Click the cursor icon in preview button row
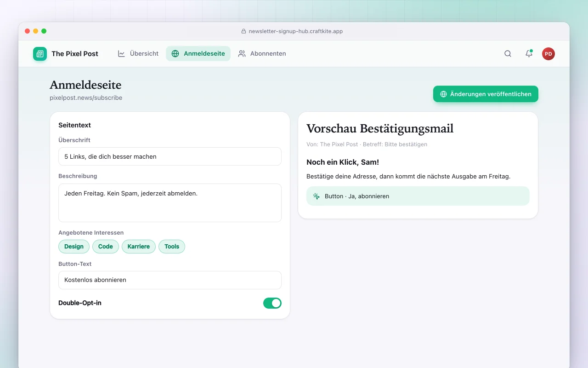Image resolution: width=588 pixels, height=368 pixels. (x=317, y=196)
